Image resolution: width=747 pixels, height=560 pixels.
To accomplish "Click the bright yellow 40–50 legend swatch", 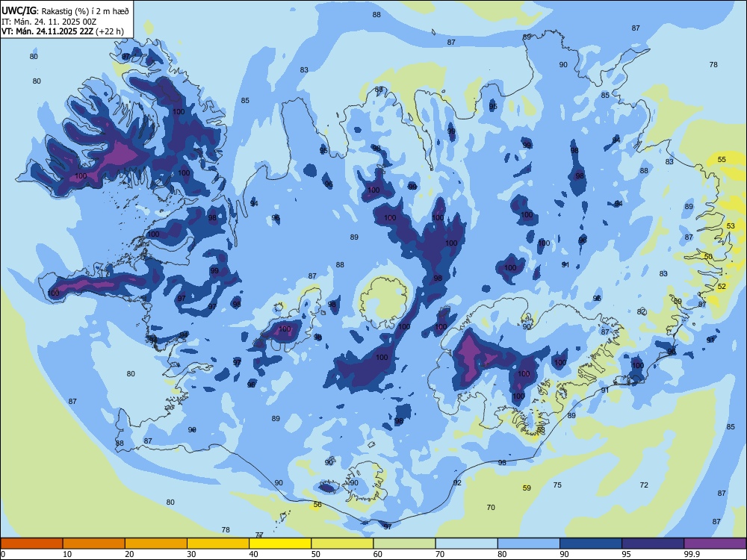I will coord(280,544).
